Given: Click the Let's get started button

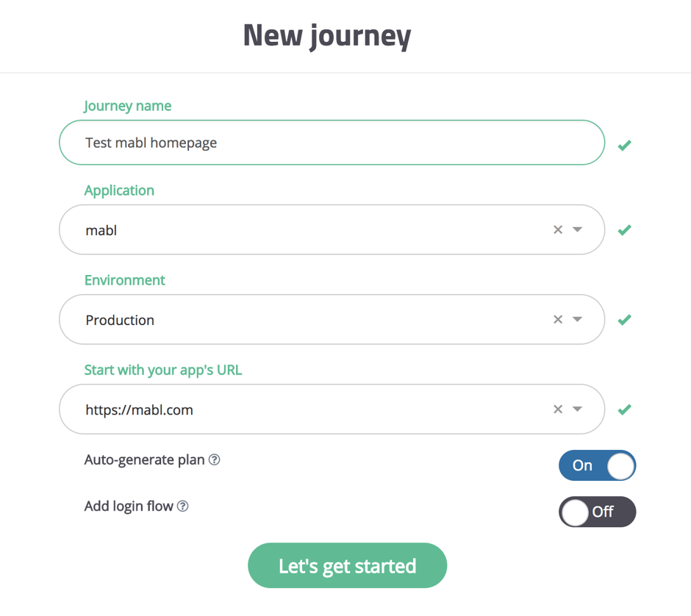Looking at the screenshot, I should pos(347,565).
